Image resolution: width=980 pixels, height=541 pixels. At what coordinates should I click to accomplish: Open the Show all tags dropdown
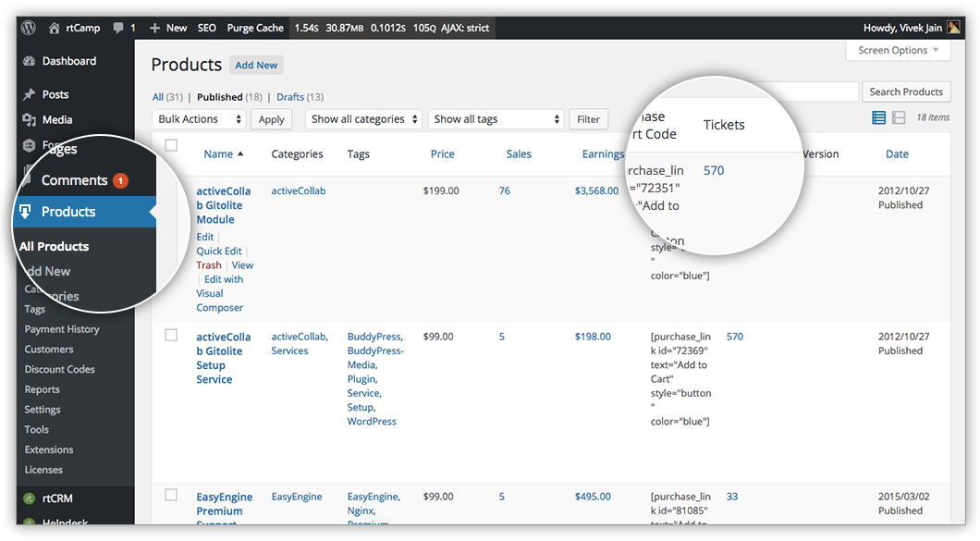497,119
